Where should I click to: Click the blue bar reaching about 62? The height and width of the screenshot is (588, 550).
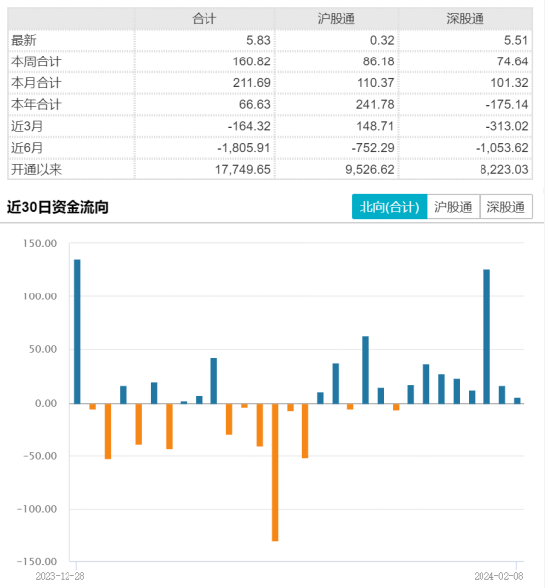tap(365, 370)
